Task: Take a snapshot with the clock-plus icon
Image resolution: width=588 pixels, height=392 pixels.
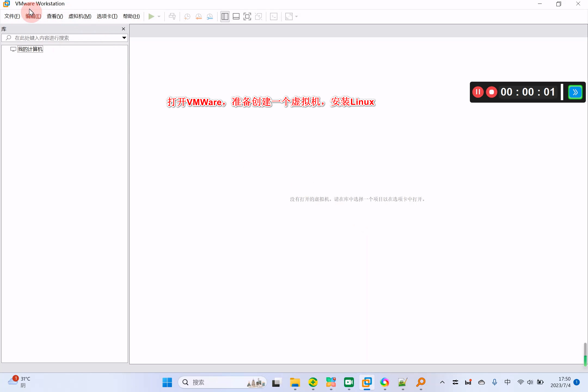Action: [187, 16]
